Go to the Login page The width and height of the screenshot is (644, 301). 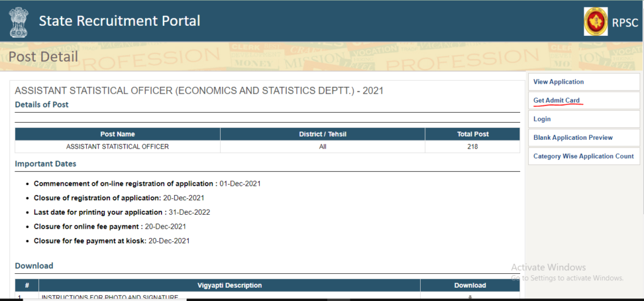coord(541,119)
